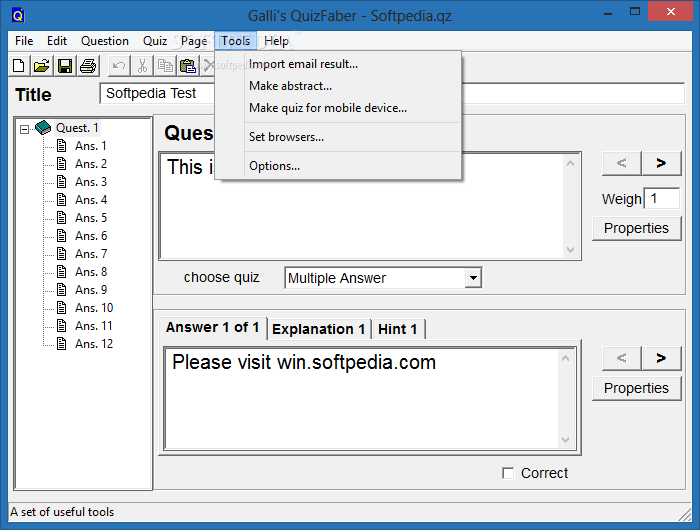700x530 pixels.
Task: Choose Make quiz for mobile device
Action: coord(338,108)
